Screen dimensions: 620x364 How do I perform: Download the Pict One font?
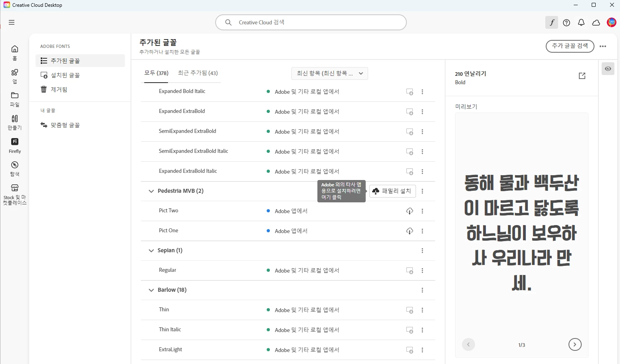(x=410, y=231)
